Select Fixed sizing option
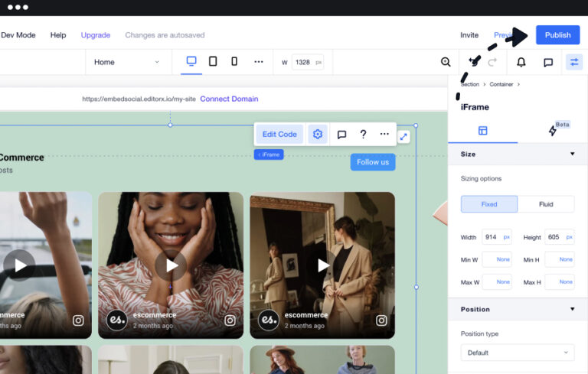This screenshot has height=374, width=588. [489, 204]
